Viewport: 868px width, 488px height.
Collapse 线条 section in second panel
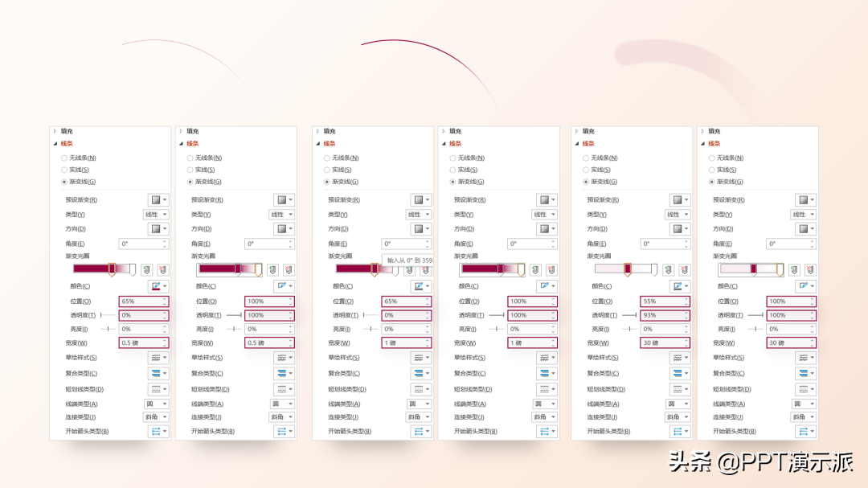coord(182,143)
